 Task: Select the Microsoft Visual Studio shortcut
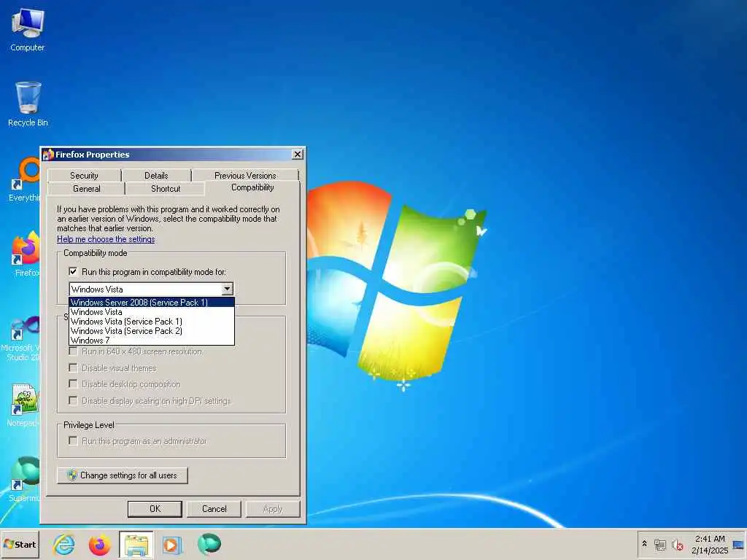click(21, 337)
